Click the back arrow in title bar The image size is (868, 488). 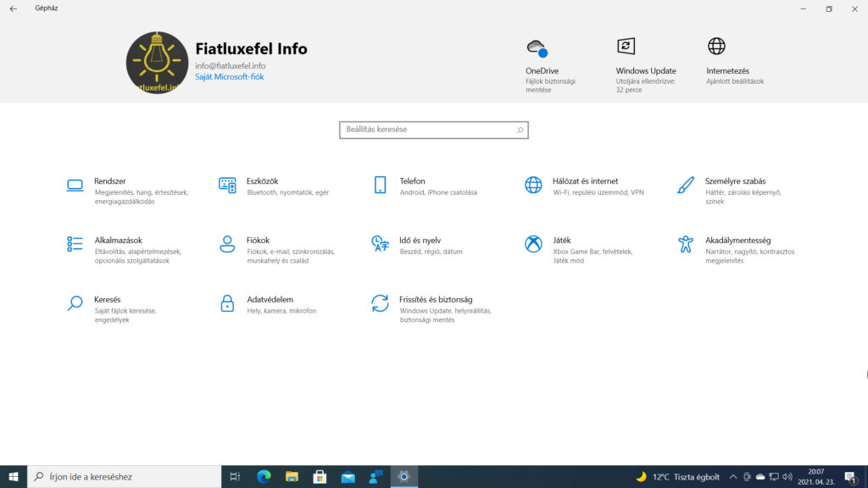(x=14, y=8)
